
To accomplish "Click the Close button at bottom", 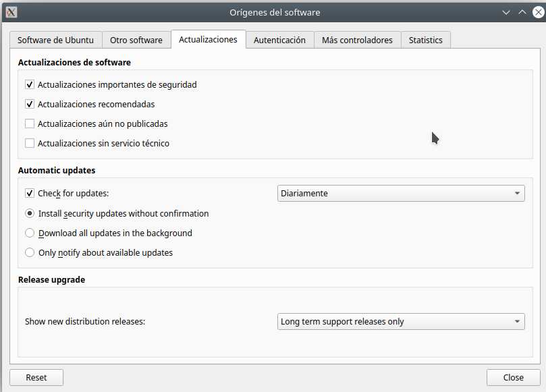I will click(513, 377).
